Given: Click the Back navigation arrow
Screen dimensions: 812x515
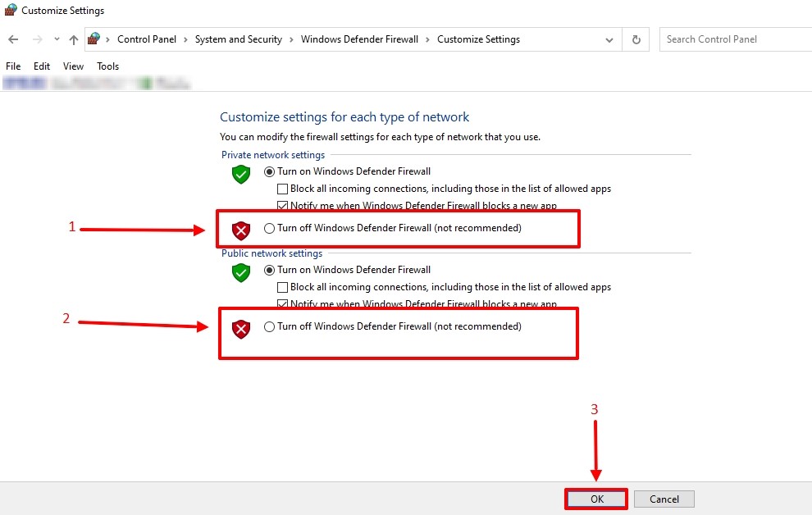Looking at the screenshot, I should click(x=13, y=39).
